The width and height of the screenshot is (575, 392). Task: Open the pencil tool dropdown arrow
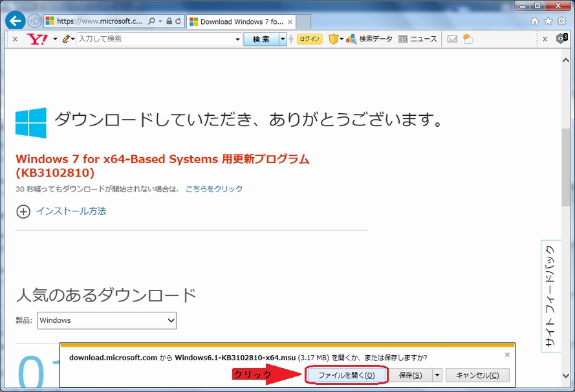[72, 39]
